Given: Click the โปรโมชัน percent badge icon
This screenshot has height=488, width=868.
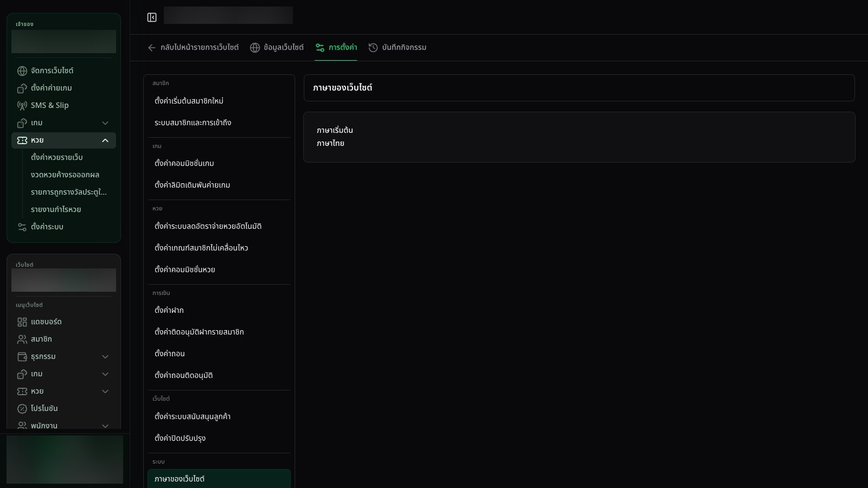Looking at the screenshot, I should tap(22, 409).
